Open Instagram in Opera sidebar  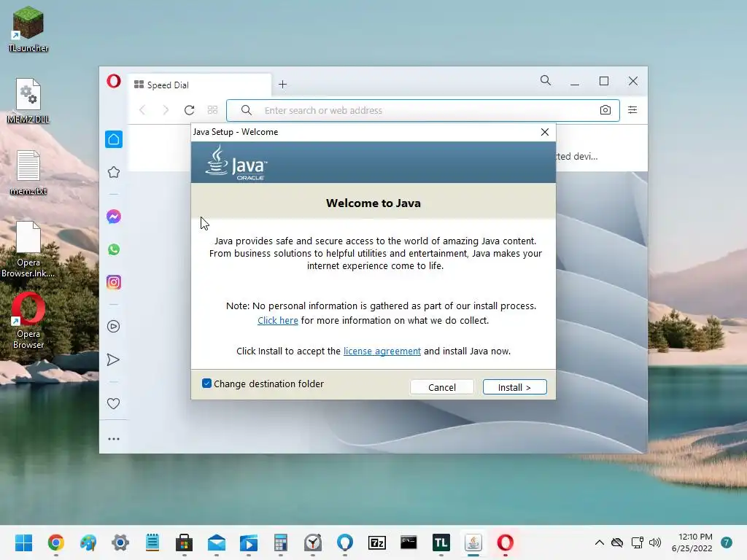[x=113, y=282]
